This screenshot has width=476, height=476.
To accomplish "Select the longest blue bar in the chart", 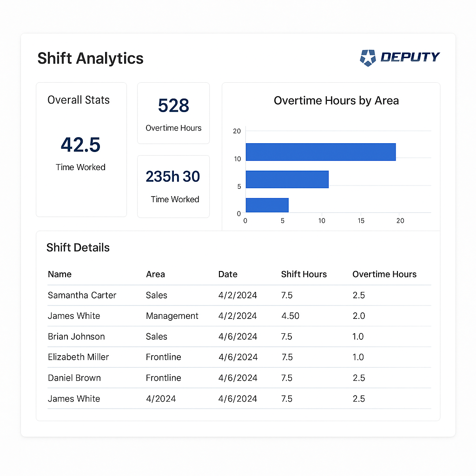I will tap(320, 152).
